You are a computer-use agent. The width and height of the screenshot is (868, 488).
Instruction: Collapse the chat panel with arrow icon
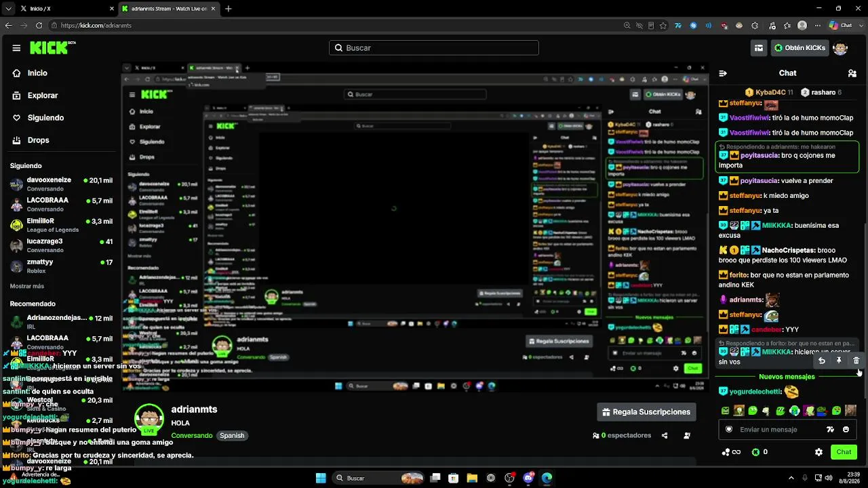point(723,73)
